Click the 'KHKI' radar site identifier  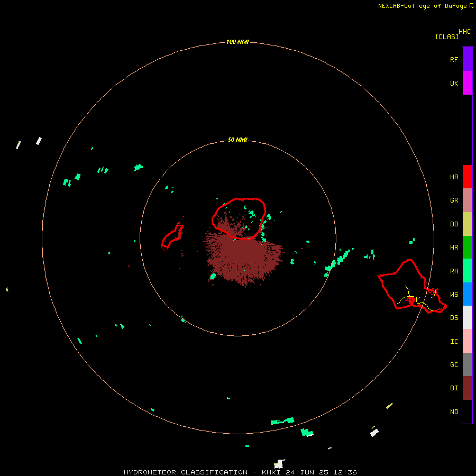click(x=271, y=472)
